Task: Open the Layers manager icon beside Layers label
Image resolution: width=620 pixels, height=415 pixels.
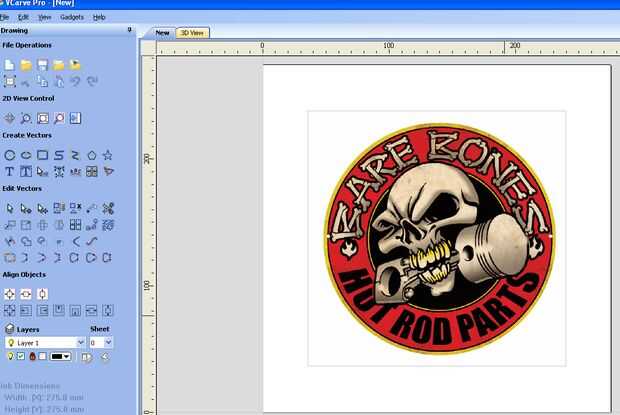Action: 9,328
